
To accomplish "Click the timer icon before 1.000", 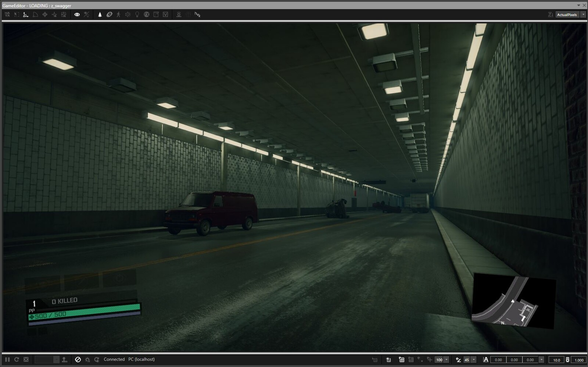I will (568, 360).
